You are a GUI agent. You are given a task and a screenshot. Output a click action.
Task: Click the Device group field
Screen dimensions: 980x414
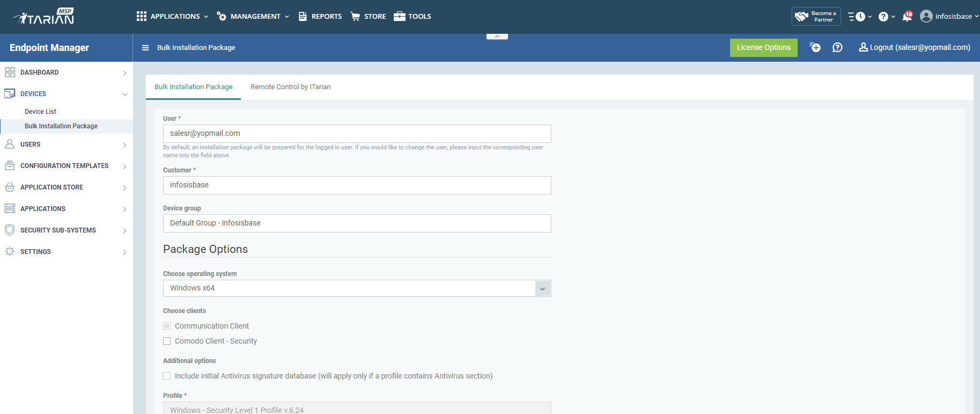(x=357, y=223)
